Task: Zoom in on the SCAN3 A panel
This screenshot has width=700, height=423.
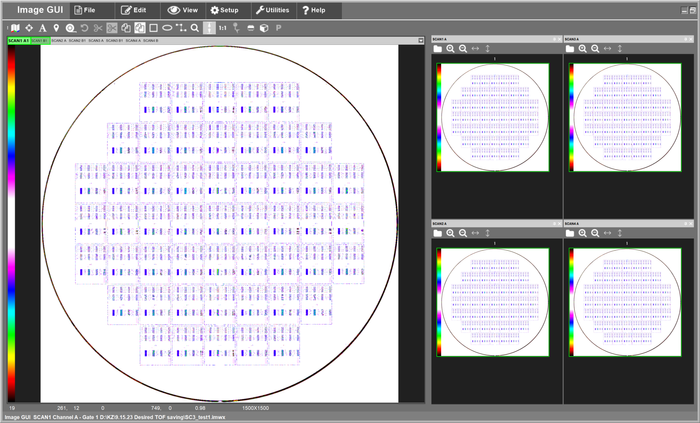Action: coord(583,49)
